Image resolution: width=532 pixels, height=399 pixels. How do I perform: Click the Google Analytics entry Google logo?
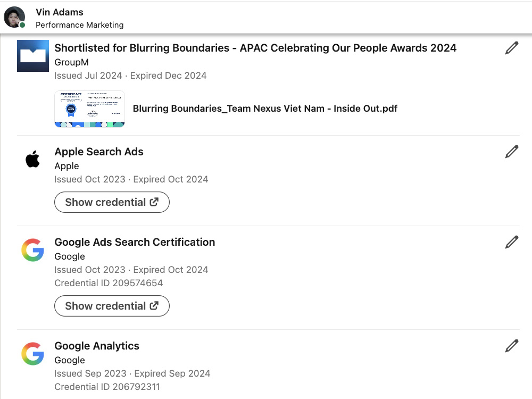33,354
